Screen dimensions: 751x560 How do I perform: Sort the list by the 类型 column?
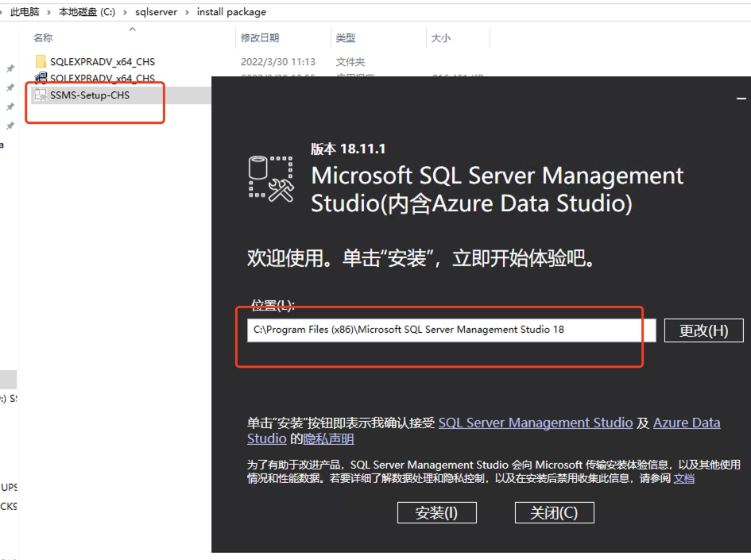pos(346,38)
